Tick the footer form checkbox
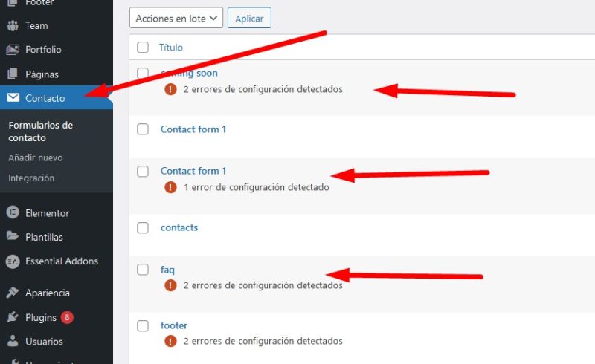Viewport: 595px width, 364px height. pos(143,325)
